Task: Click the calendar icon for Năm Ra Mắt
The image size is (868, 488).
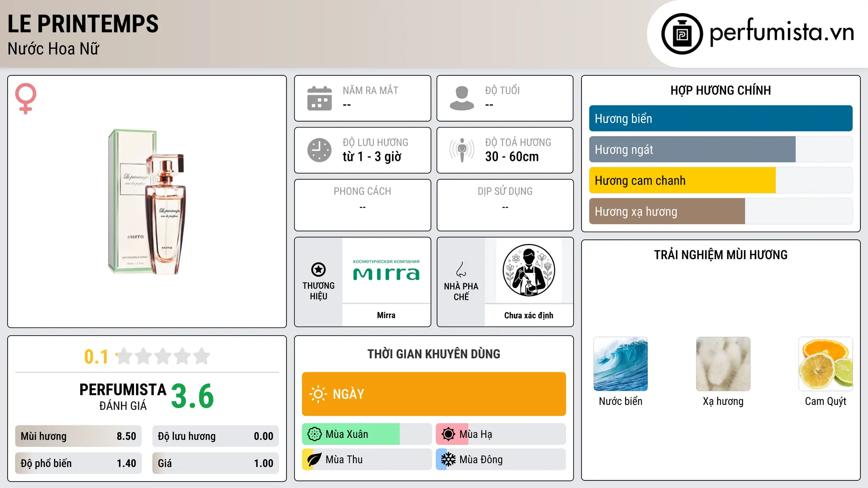Action: 320,98
